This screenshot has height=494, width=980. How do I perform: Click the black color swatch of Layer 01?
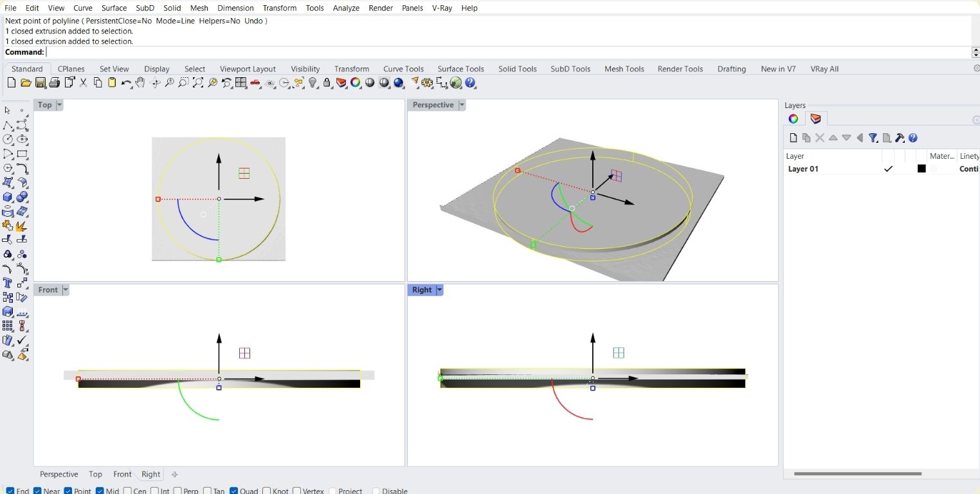pos(921,169)
